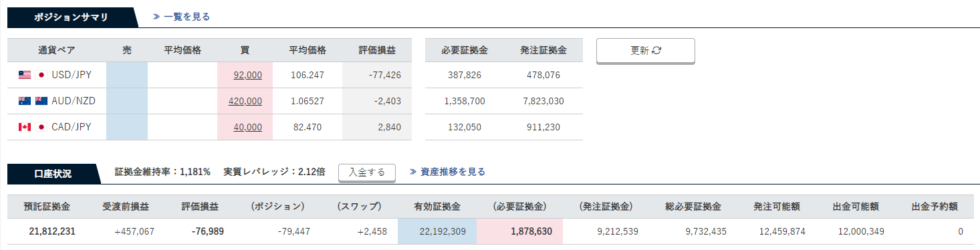Select the ポジションサマリ tab header

[71, 17]
